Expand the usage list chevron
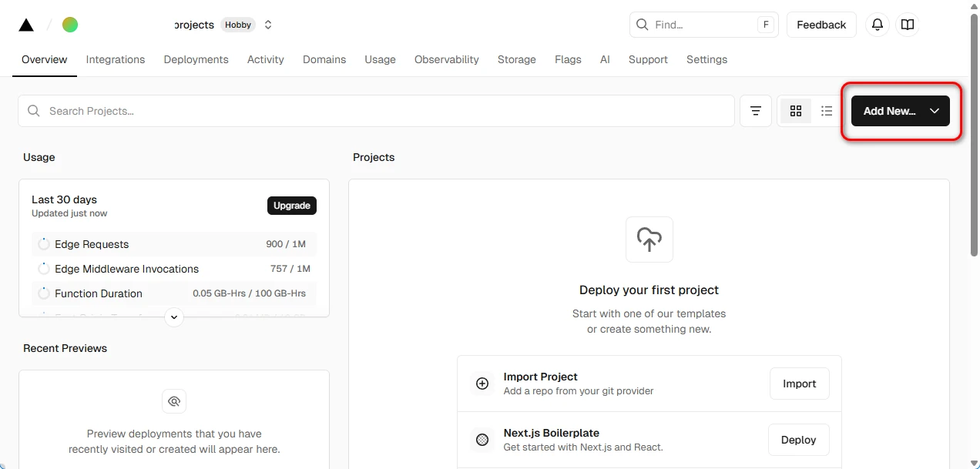The image size is (980, 469). 174,317
